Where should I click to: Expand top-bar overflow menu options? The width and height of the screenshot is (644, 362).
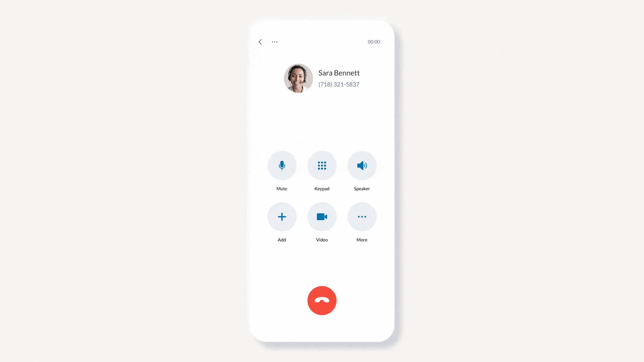[274, 42]
